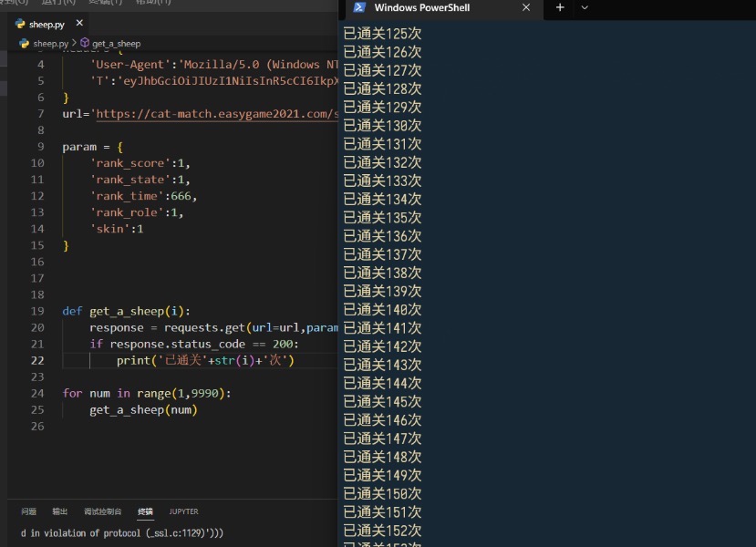756x547 pixels.
Task: Select the Windows PowerShell tab
Action: (421, 7)
